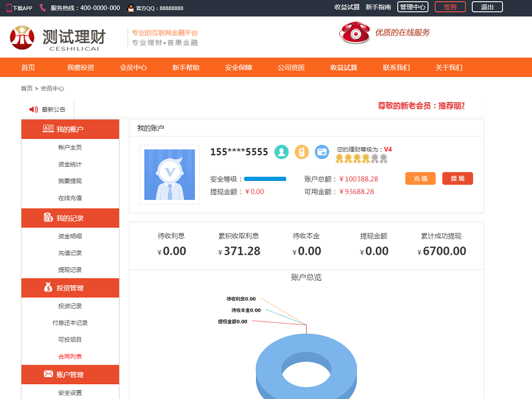Screen dimensions: 532x399
Task: Click the QQ penguin icon
Action: point(131,8)
